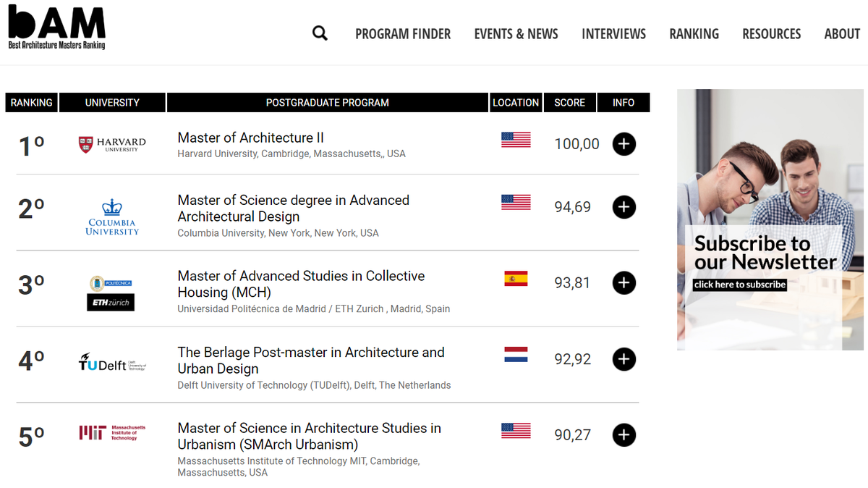Click the score value 94,69
Image resolution: width=868 pixels, height=488 pixels.
coord(572,207)
